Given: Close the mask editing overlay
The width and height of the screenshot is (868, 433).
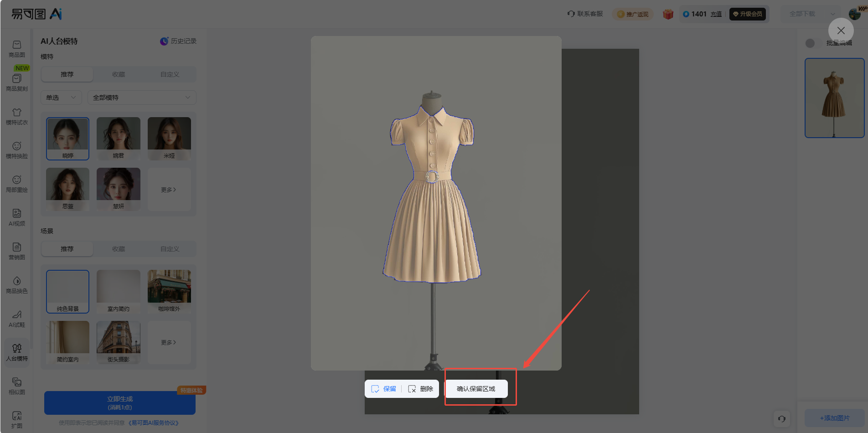Looking at the screenshot, I should click(841, 31).
